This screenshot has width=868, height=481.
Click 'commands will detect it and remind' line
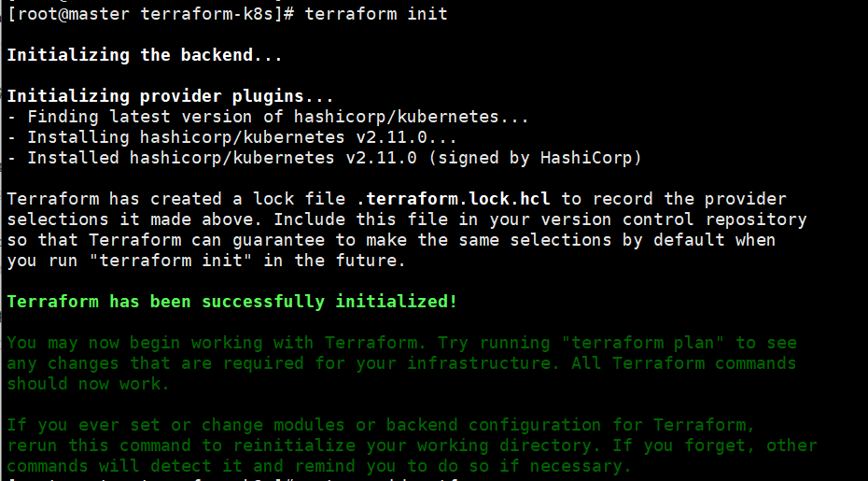319,466
